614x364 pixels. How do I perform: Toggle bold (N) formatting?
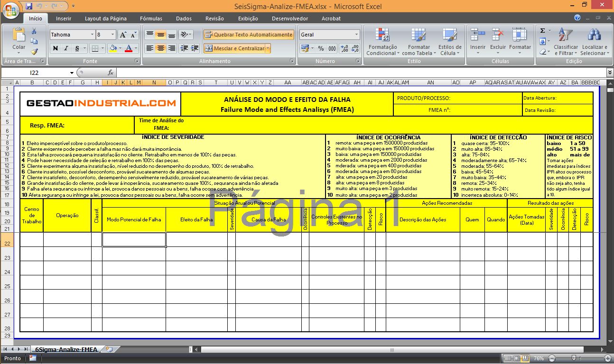pyautogui.click(x=56, y=48)
